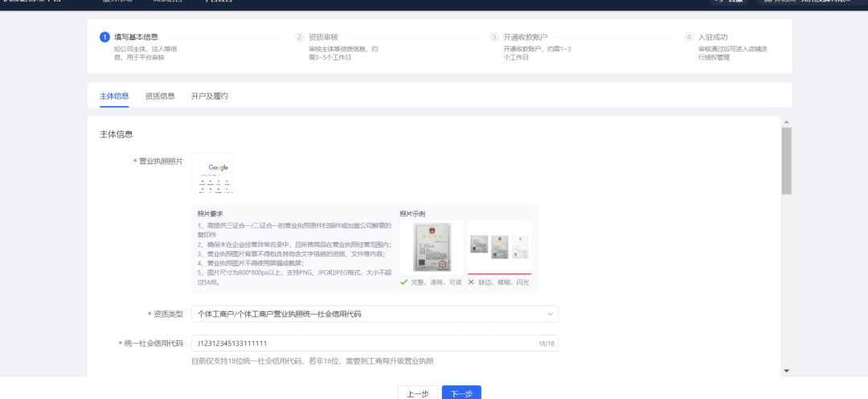Screen dimensions: 868x399
Task: Go to the 开户及履约 tab
Action: click(x=210, y=96)
